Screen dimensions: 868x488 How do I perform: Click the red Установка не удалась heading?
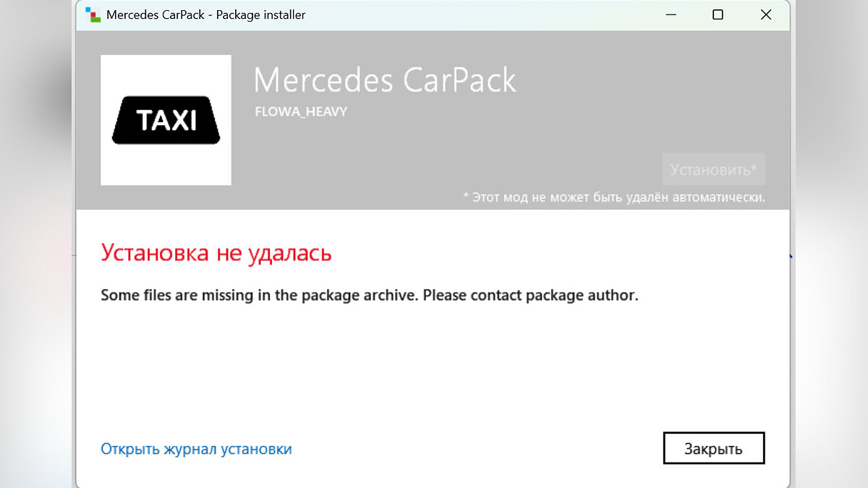tap(216, 252)
